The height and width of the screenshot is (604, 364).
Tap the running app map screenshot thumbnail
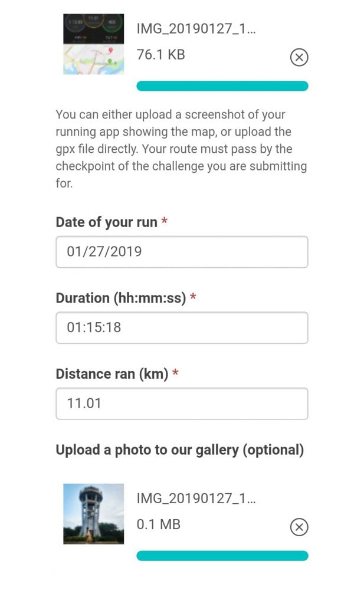coord(93,44)
